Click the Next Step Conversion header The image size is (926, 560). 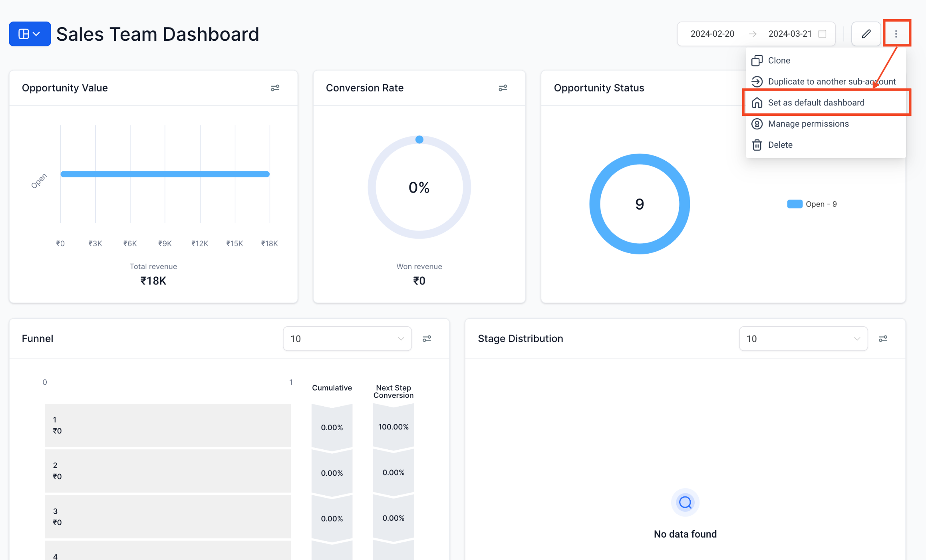(393, 391)
